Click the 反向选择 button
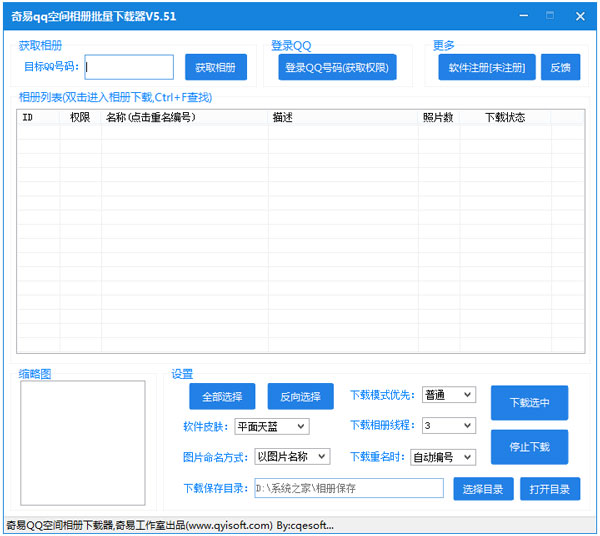The width and height of the screenshot is (600, 536). (x=300, y=396)
